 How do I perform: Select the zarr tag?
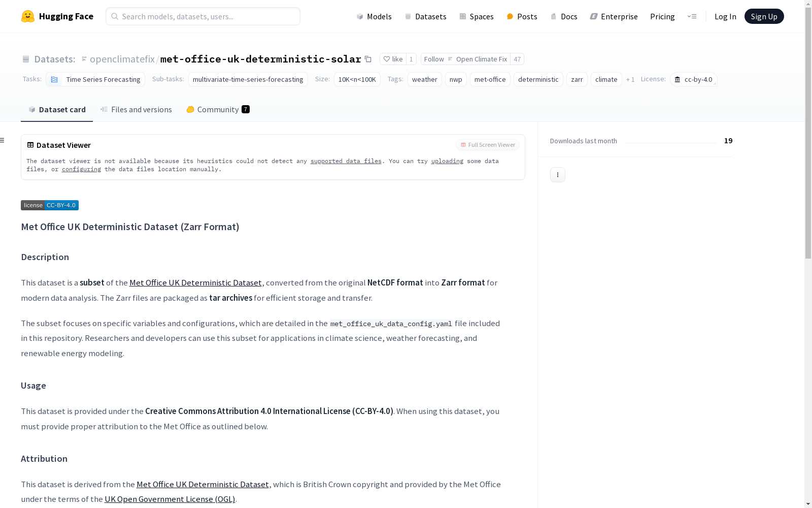coord(577,79)
